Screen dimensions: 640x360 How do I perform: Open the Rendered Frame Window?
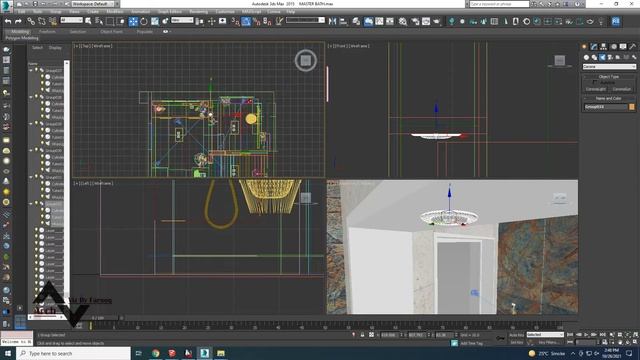(426, 21)
